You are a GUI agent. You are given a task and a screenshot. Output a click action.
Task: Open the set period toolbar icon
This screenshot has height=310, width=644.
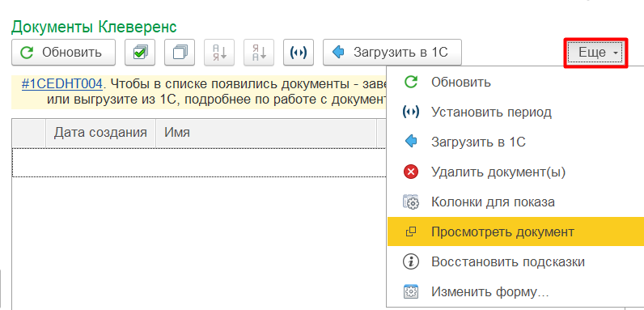tap(299, 53)
